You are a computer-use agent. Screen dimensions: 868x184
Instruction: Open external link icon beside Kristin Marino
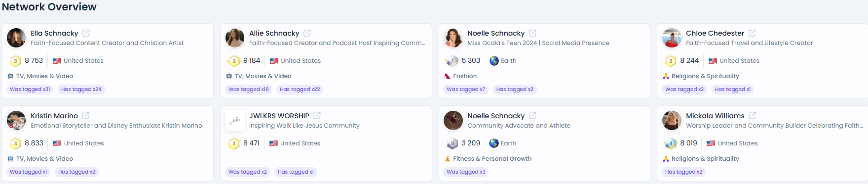tap(85, 116)
